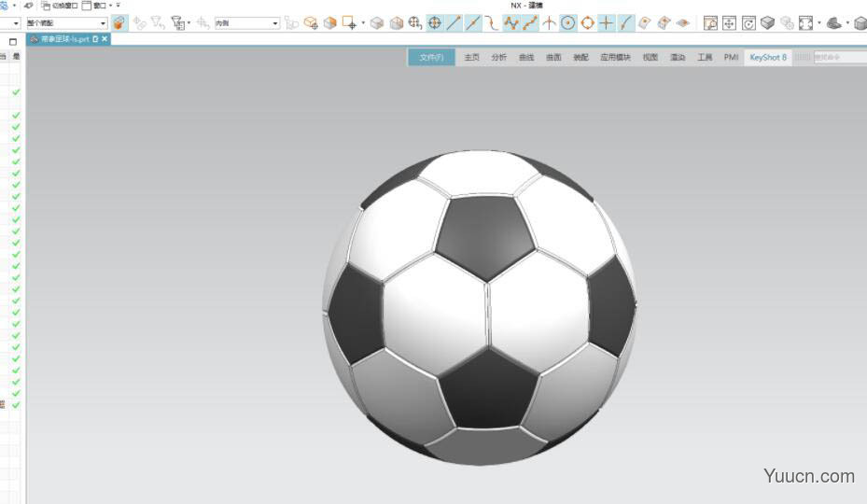The height and width of the screenshot is (504, 867).
Task: Click the greyed overlapping cubes icon
Action: point(787,23)
